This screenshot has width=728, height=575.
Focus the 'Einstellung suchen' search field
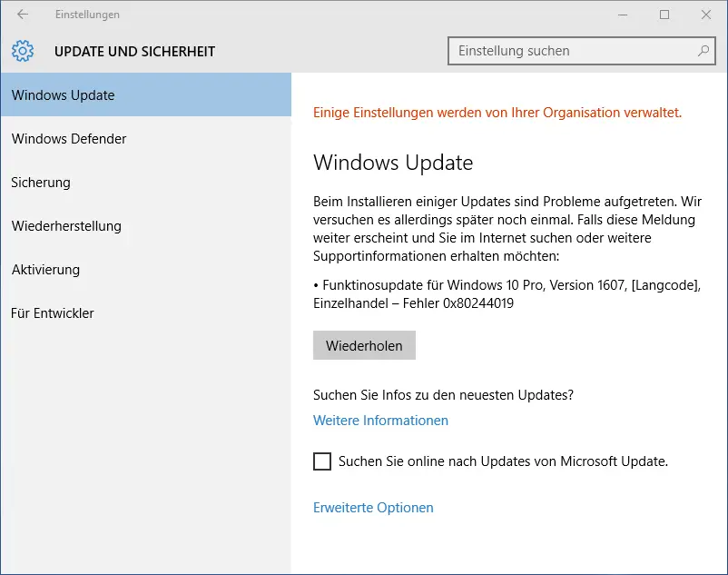click(x=581, y=51)
